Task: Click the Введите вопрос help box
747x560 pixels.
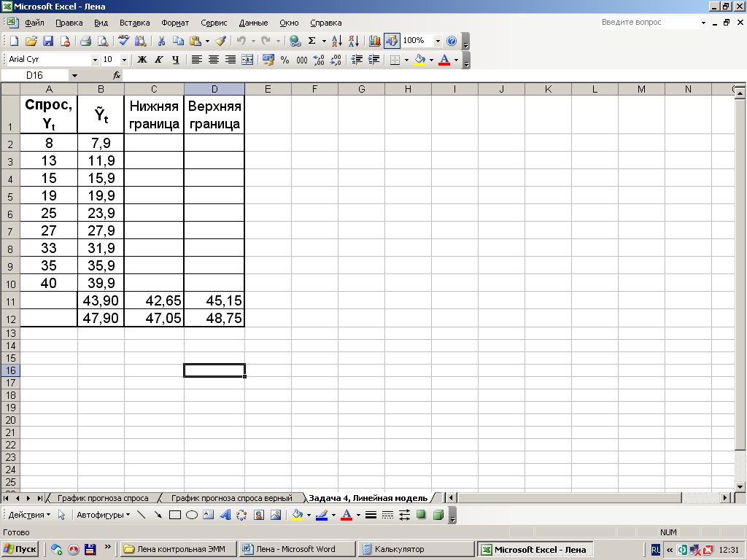Action: click(649, 23)
